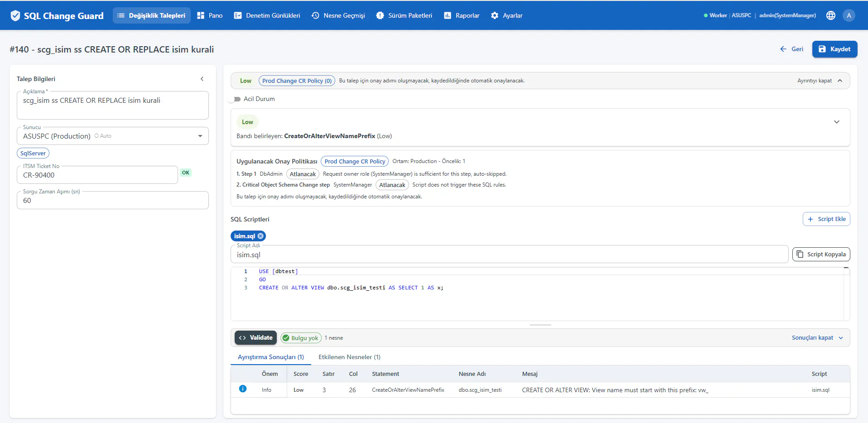Viewport: 868px width, 423px height.
Task: Run the Validate button
Action: pos(256,338)
